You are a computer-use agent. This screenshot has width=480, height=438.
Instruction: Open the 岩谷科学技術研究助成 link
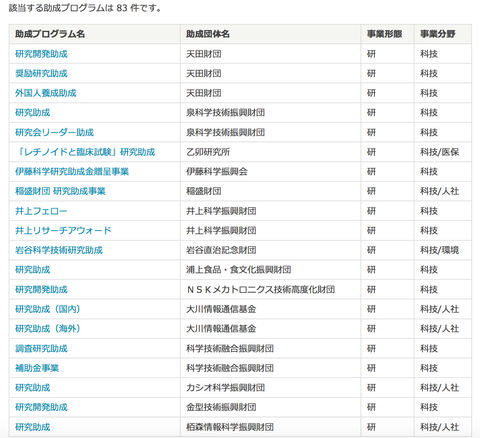point(59,250)
